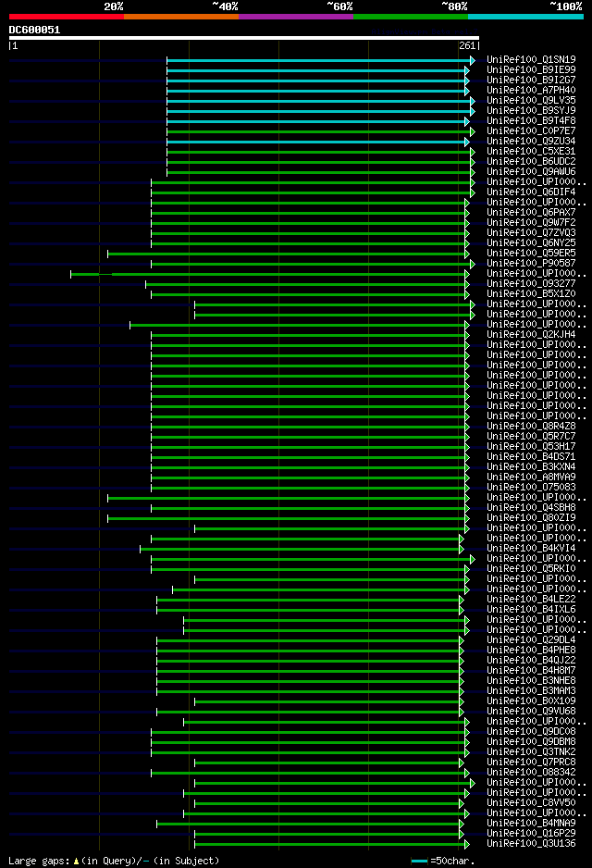Image resolution: width=592 pixels, height=868 pixels.
Task: Open the UniRef100_Q29DL4 entry
Action: [531, 640]
